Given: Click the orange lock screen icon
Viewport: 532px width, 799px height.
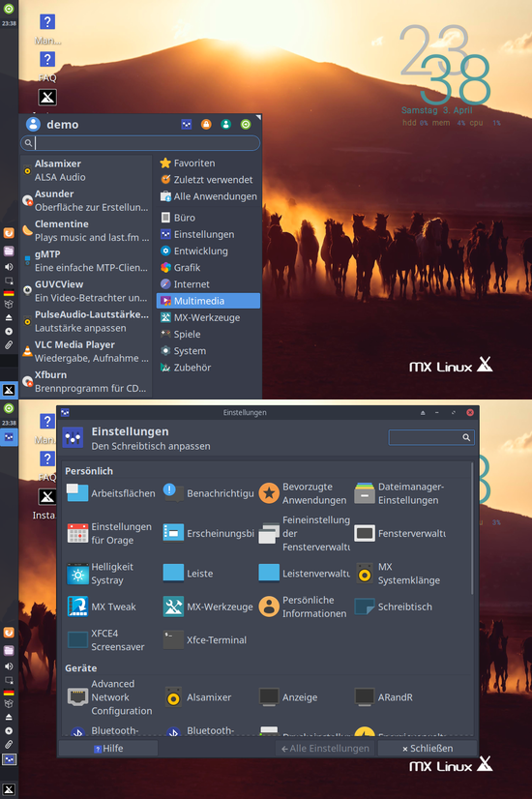Looking at the screenshot, I should coord(206,125).
